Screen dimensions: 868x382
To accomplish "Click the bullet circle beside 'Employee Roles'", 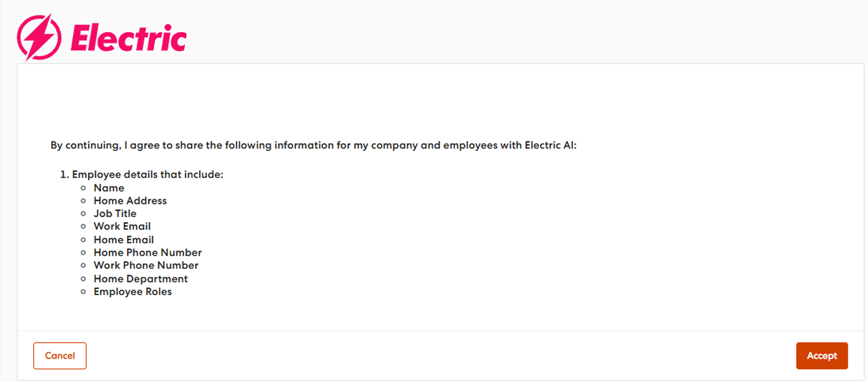I will [84, 292].
